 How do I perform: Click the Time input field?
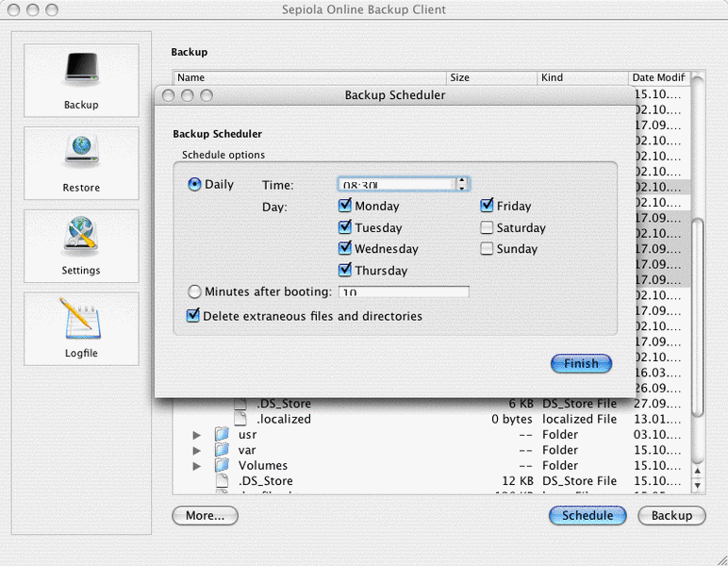point(397,184)
